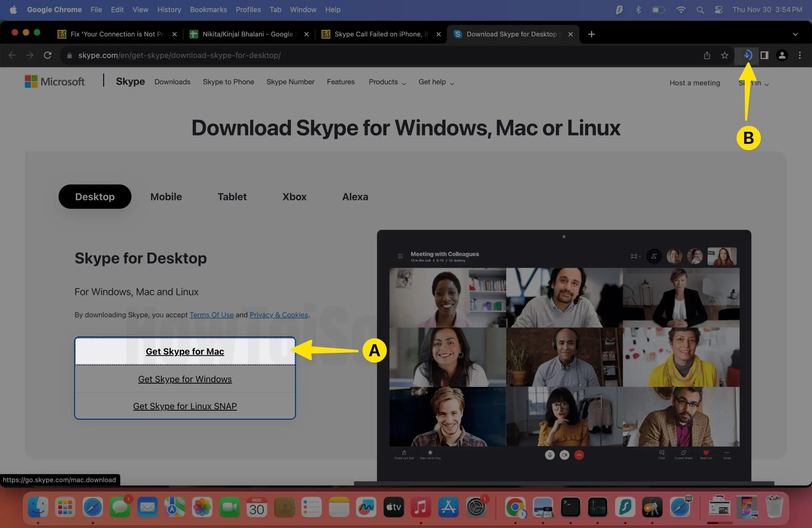Close the Skype Call Failed tab

pos(438,34)
